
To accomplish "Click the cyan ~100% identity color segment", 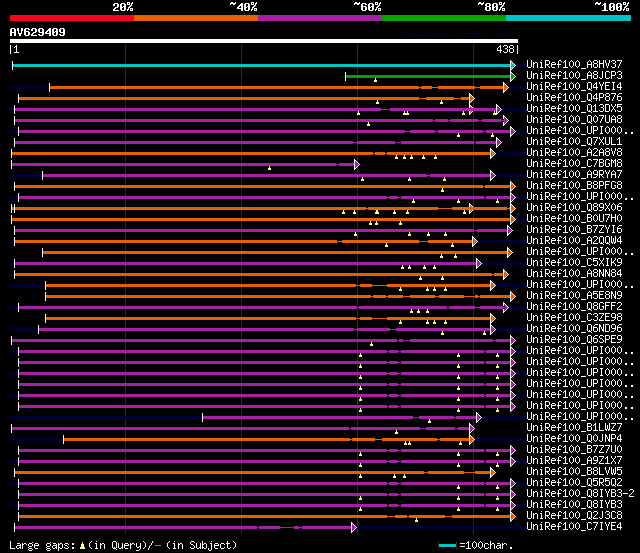I will tap(569, 18).
